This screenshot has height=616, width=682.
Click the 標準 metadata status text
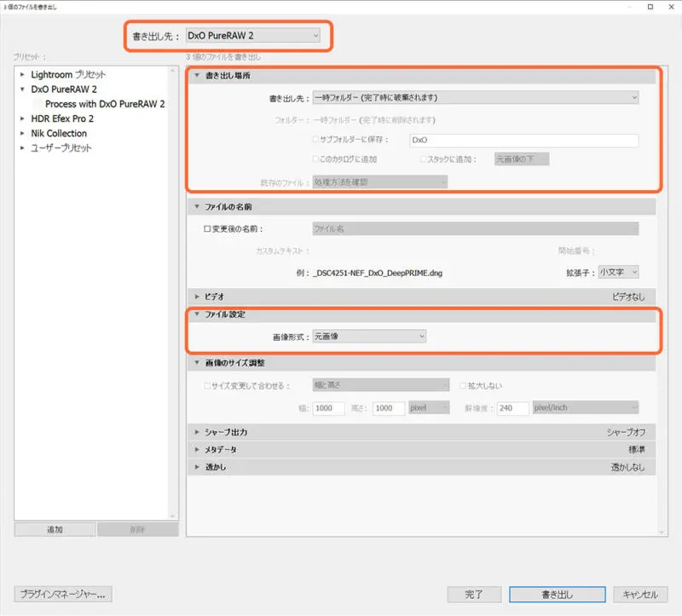point(637,450)
